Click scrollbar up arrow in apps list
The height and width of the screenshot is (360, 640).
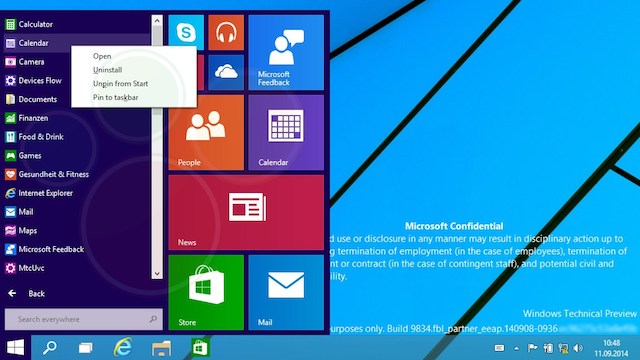pos(157,20)
